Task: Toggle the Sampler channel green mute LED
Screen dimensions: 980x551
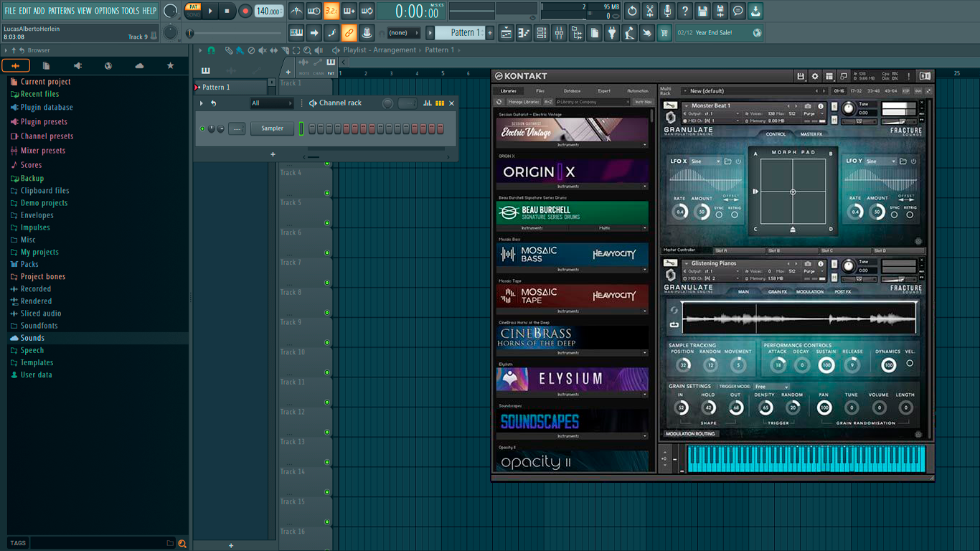Action: click(x=202, y=129)
